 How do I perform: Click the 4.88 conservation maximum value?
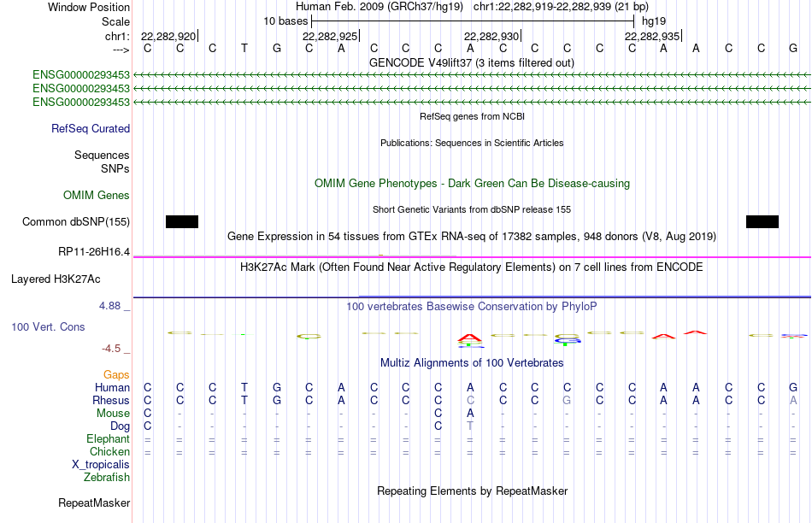point(109,306)
